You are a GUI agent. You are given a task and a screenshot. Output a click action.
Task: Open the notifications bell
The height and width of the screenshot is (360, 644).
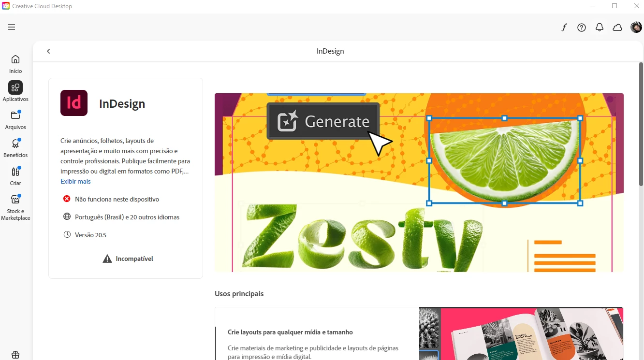(x=600, y=28)
